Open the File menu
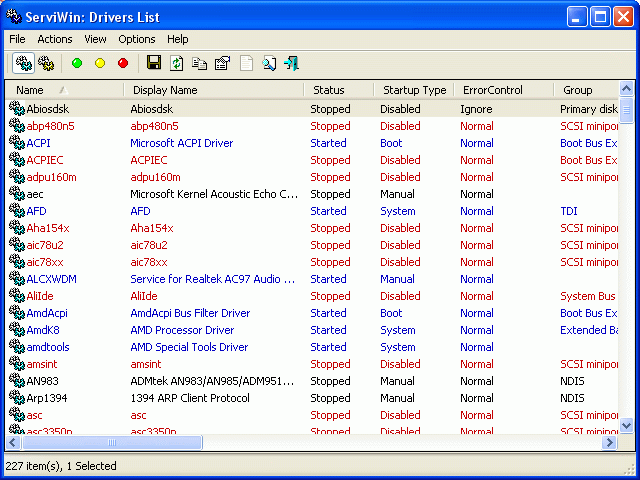Image resolution: width=640 pixels, height=480 pixels. [17, 39]
